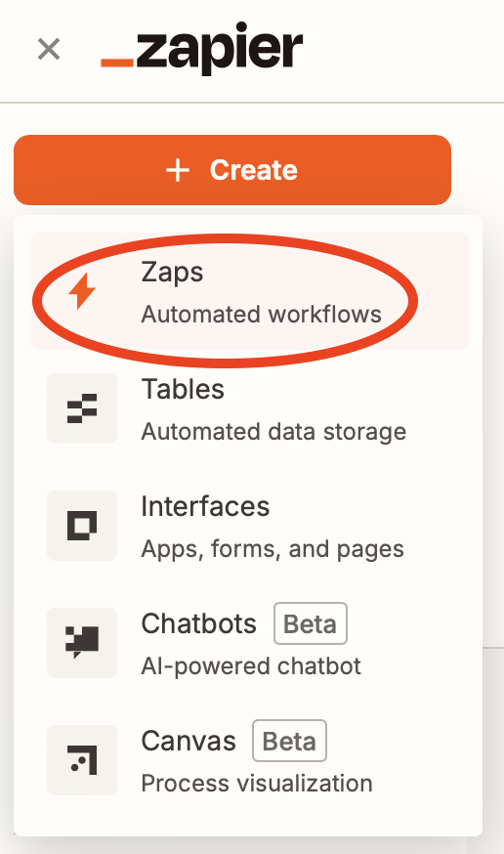Image resolution: width=504 pixels, height=854 pixels.
Task: Click the Canvas process icon
Action: tap(82, 760)
